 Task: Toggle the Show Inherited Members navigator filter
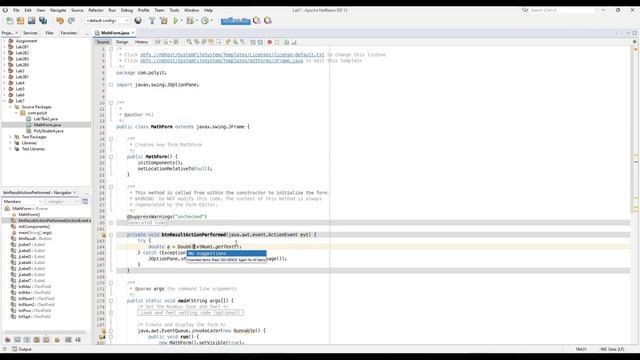(7, 340)
